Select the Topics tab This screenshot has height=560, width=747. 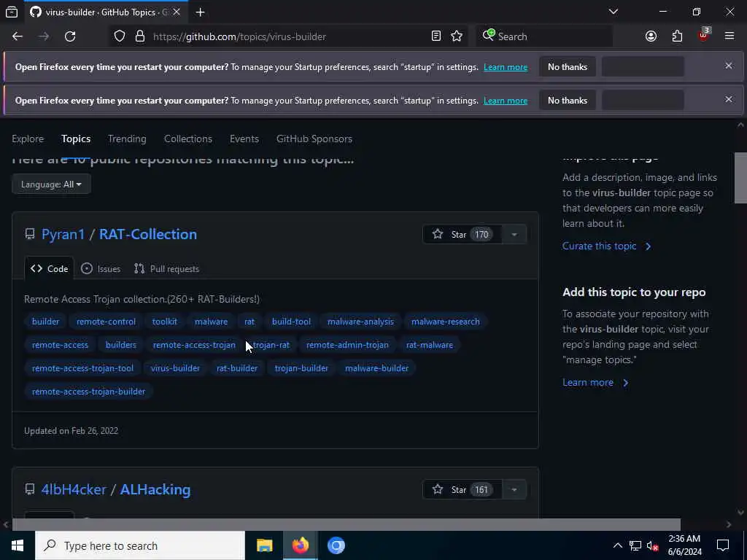pyautogui.click(x=76, y=139)
